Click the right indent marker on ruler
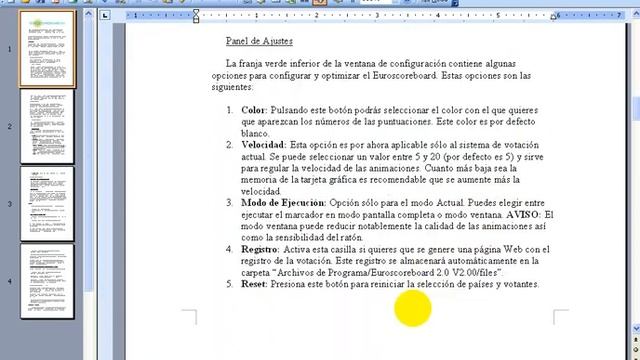Image resolution: width=640 pixels, height=360 pixels. pyautogui.click(x=553, y=17)
